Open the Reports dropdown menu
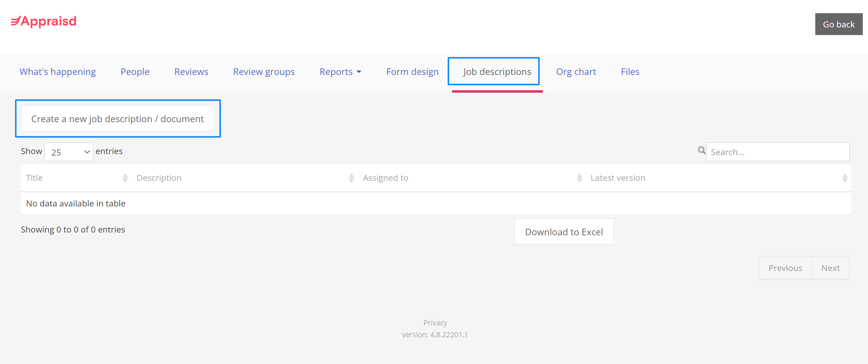 (340, 72)
